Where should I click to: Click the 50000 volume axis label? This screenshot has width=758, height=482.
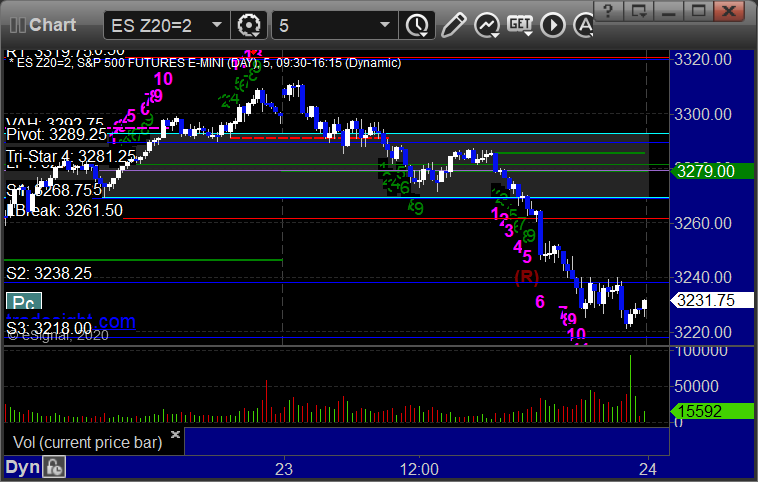point(697,386)
